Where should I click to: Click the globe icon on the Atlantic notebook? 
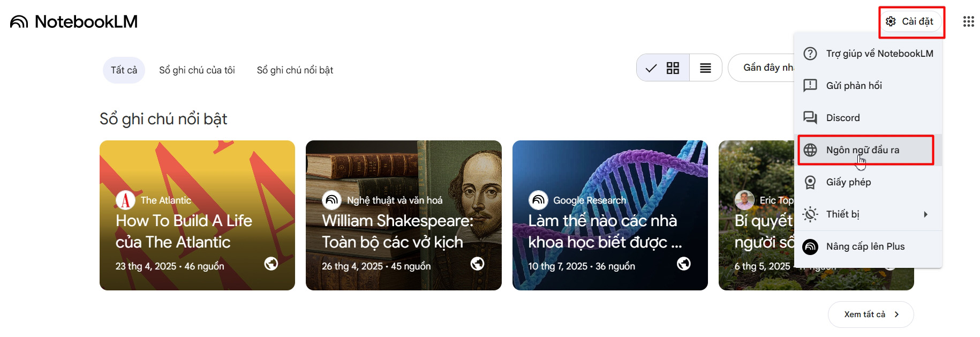point(271,264)
